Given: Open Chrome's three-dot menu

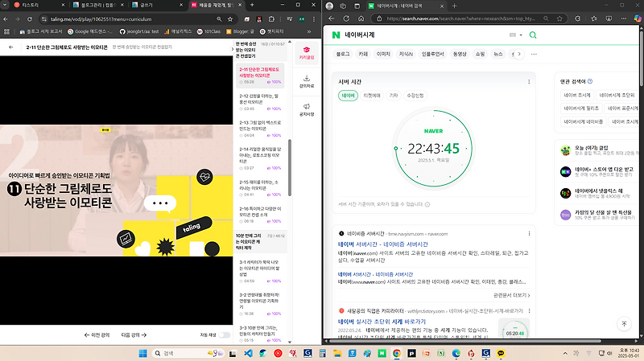Looking at the screenshot, I should coord(314,18).
